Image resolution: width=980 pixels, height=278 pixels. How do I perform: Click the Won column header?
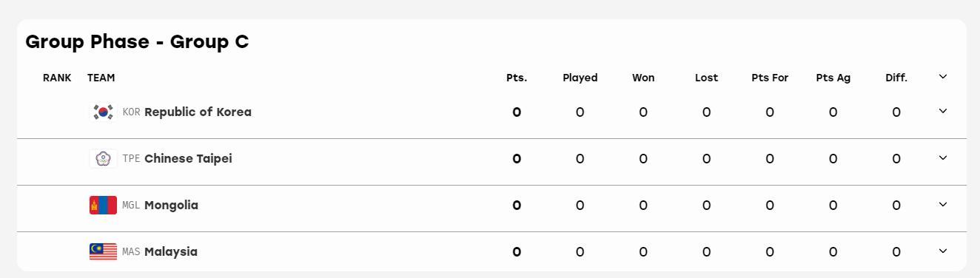(643, 78)
